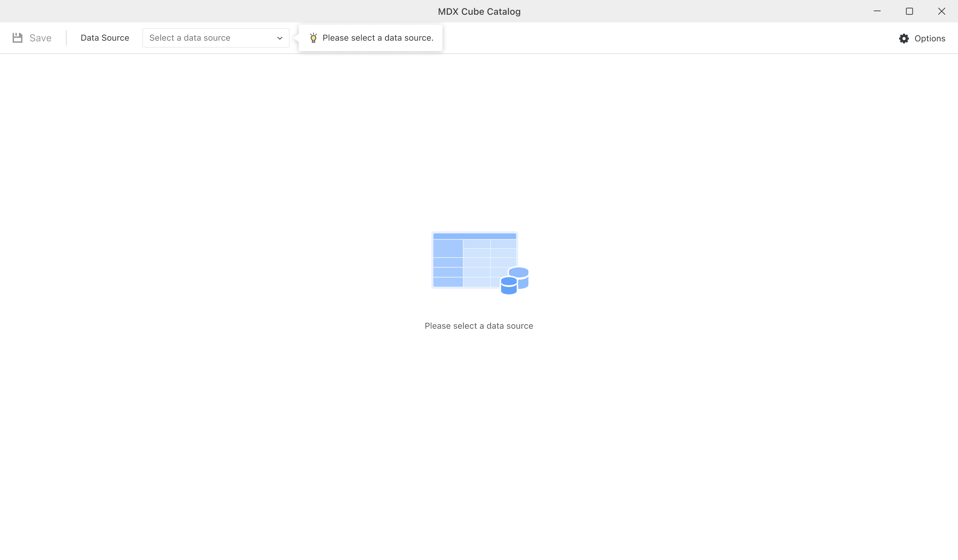Click the blue database cylinders icon
Image resolution: width=958 pixels, height=560 pixels.
[x=514, y=281]
